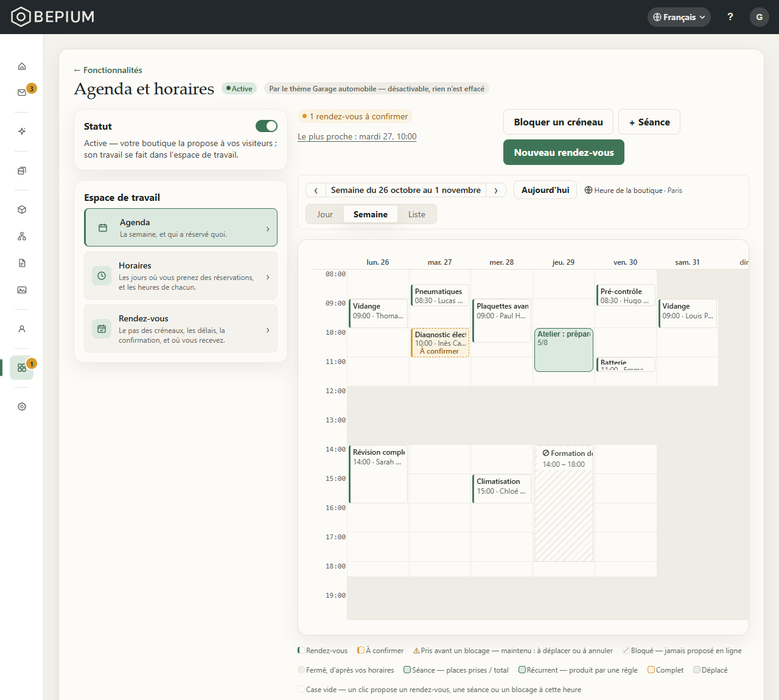Image resolution: width=779 pixels, height=700 pixels.
Task: Open the settings gear icon in the sidebar
Action: 22,407
